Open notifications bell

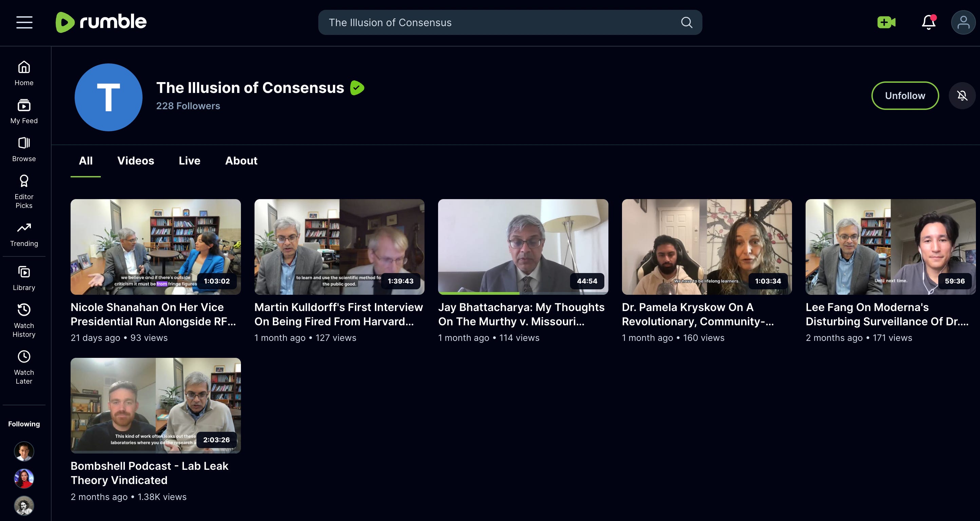pyautogui.click(x=929, y=22)
